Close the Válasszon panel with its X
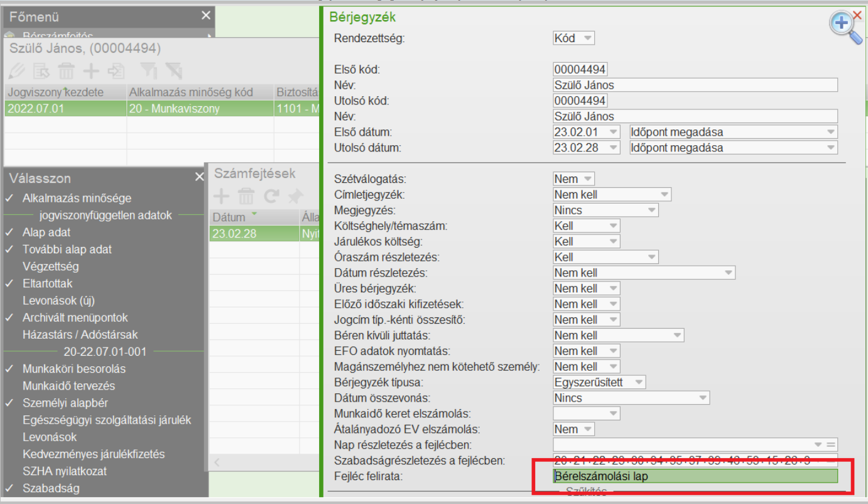 tap(200, 177)
